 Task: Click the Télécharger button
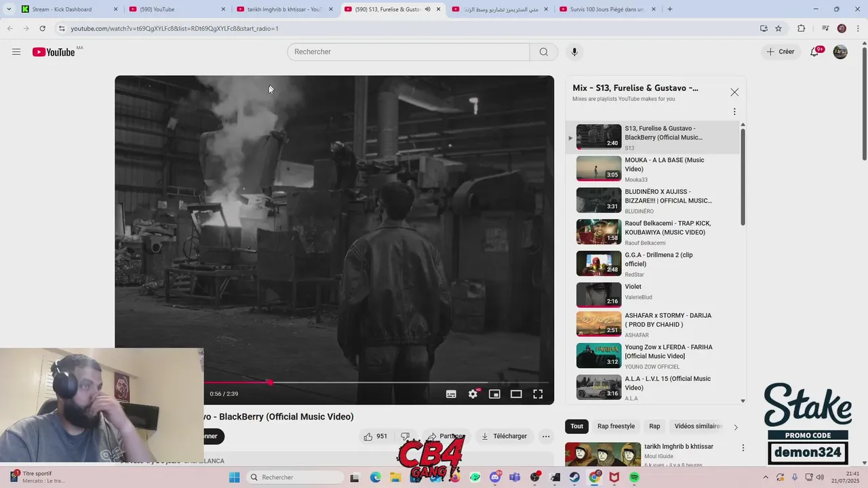(x=504, y=436)
